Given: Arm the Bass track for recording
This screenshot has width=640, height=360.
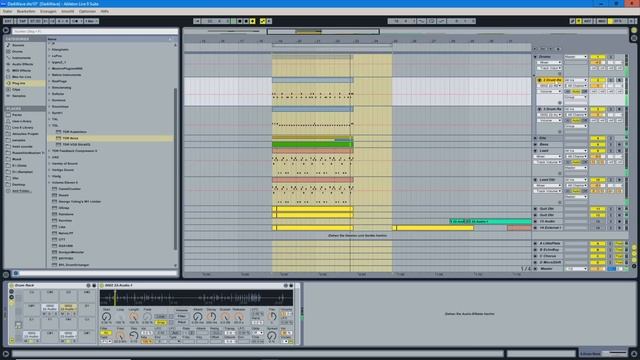Looking at the screenshot, I should [619, 144].
